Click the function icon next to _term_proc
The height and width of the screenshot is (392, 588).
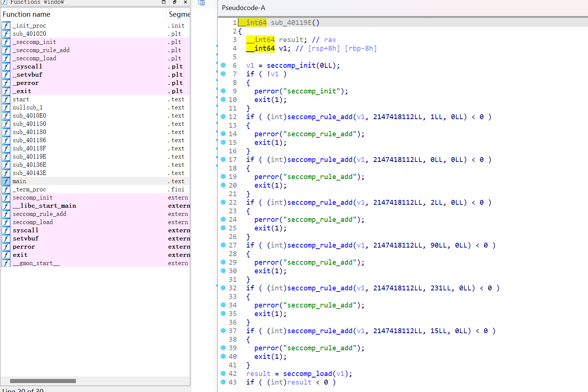click(6, 189)
